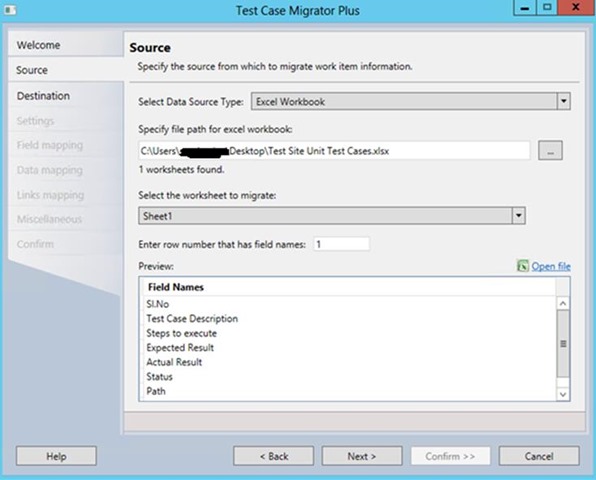Click the < Back button
This screenshot has height=480, width=596.
click(x=274, y=456)
